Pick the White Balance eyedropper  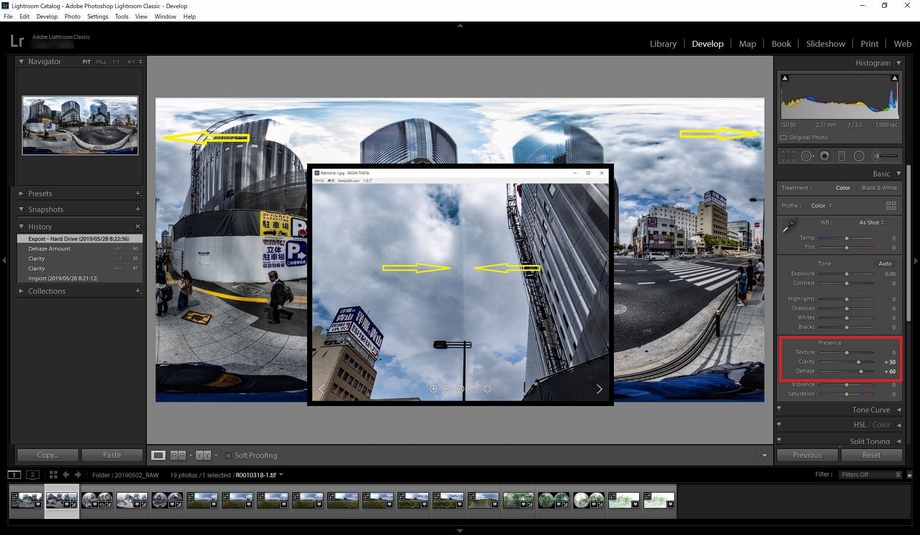790,225
